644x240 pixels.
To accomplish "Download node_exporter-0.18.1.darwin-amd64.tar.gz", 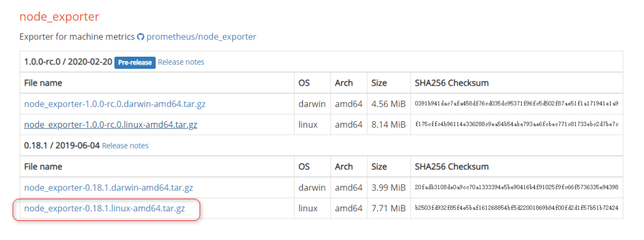I will tap(109, 187).
